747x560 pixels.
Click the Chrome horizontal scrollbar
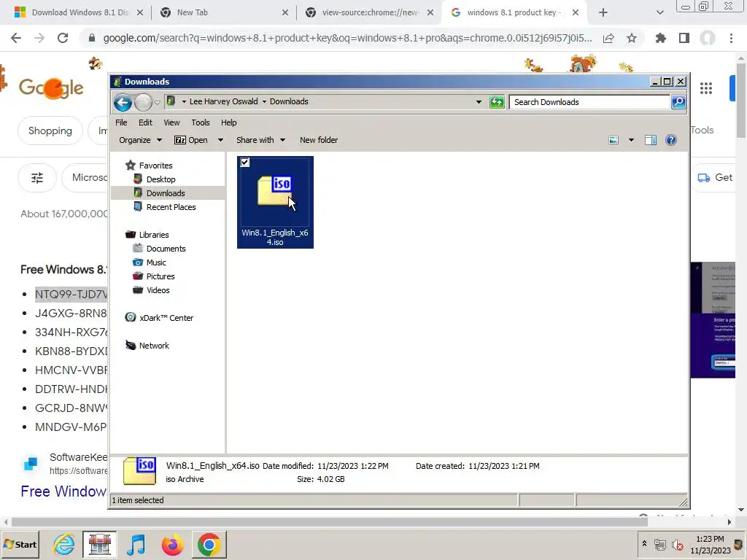tap(329, 522)
